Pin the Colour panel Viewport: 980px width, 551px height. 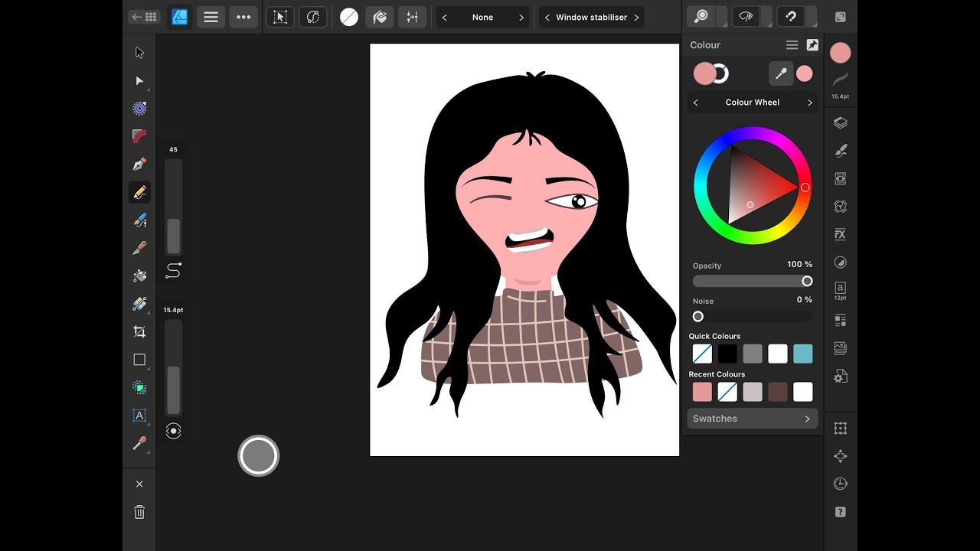812,45
